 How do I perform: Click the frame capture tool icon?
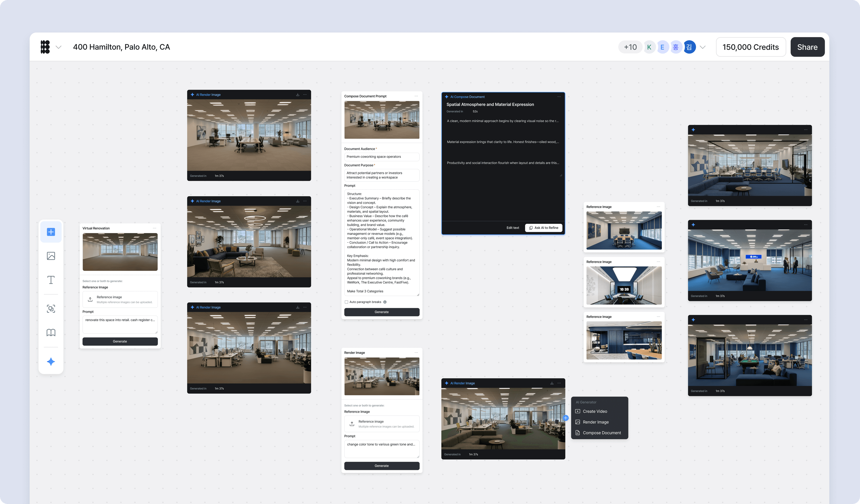point(51,309)
